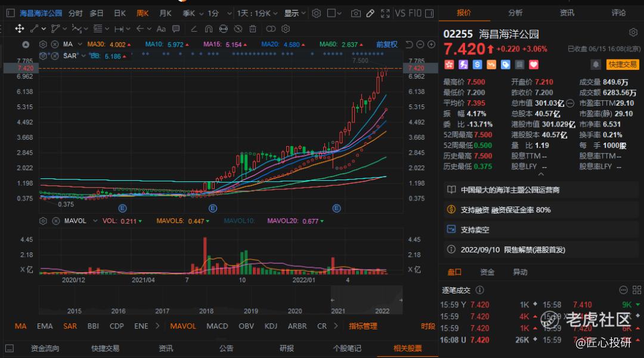Select the MACD indicator

(217, 326)
